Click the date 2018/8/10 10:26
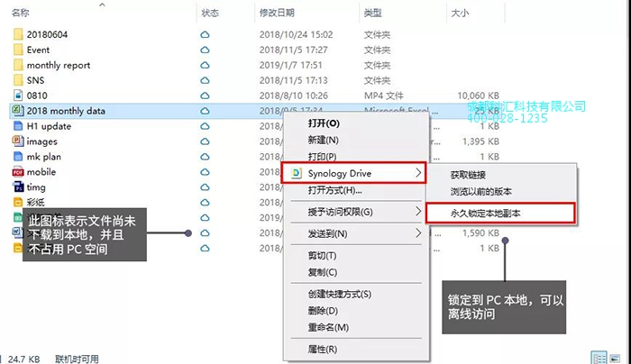The width and height of the screenshot is (631, 364). [x=293, y=96]
